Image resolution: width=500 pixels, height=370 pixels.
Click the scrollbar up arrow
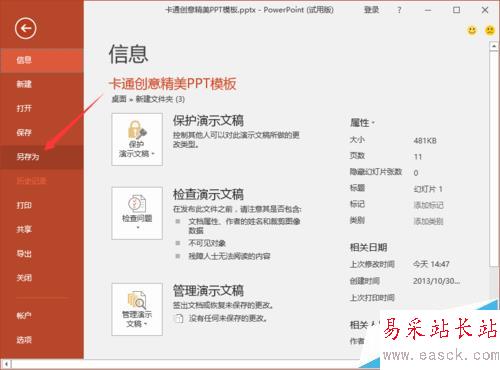click(494, 46)
